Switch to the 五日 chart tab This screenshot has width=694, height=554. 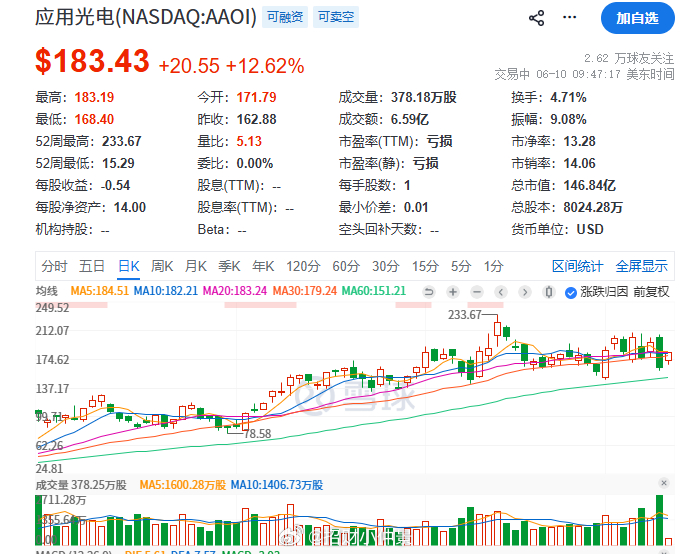92,266
